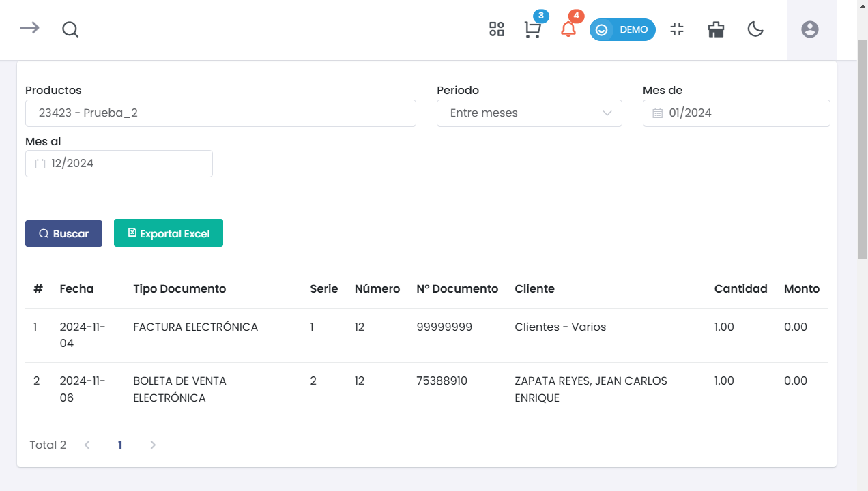Viewport: 868px width, 491px height.
Task: Open the cash register icon
Action: (x=716, y=29)
